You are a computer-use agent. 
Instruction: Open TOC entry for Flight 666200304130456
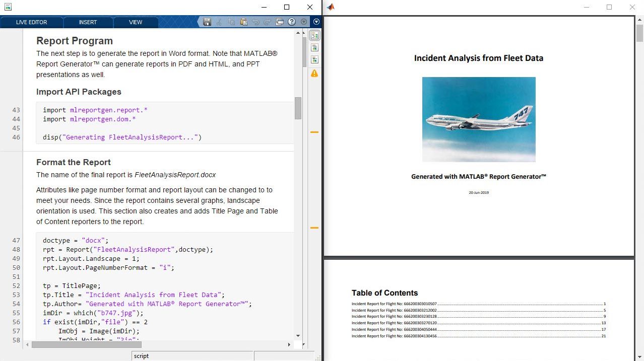394,336
